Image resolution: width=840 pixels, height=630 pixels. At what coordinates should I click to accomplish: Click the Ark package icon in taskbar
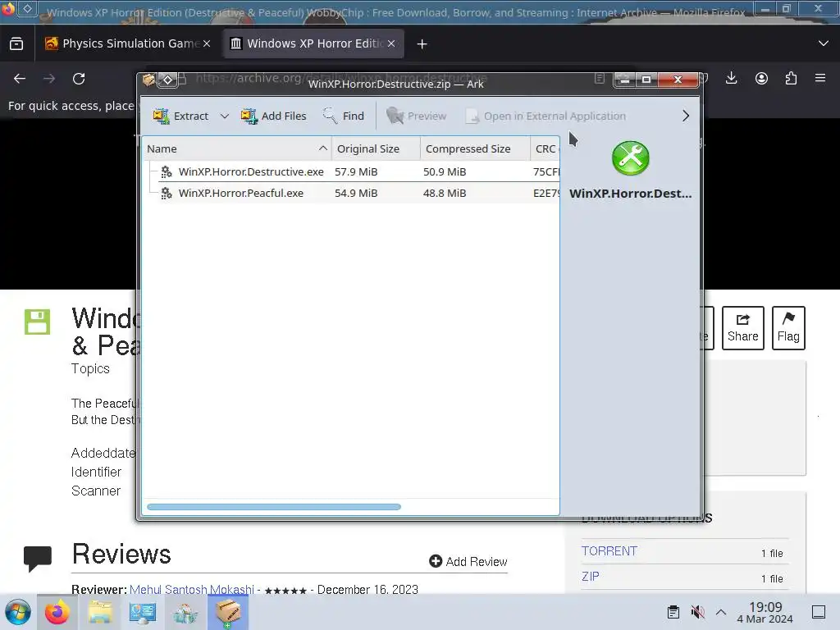228,612
